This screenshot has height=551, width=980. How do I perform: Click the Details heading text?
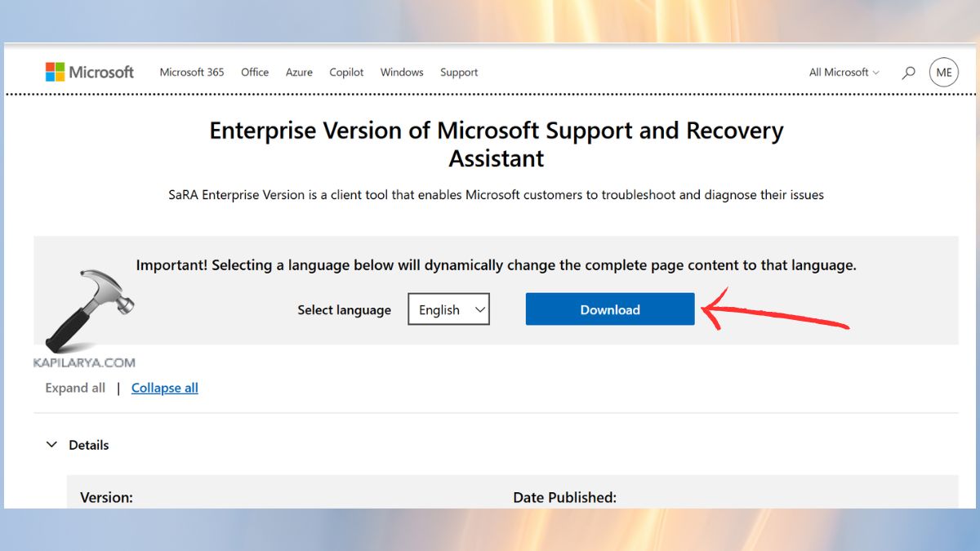tap(89, 445)
